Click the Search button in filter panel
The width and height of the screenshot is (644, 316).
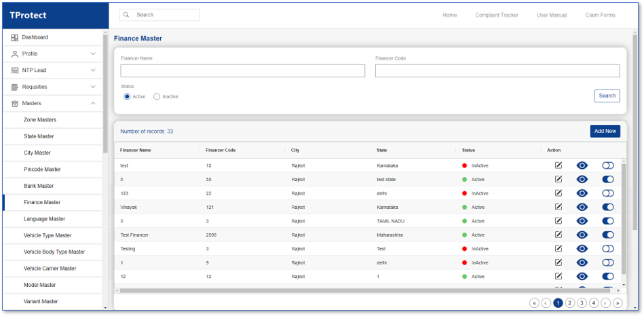coord(607,96)
